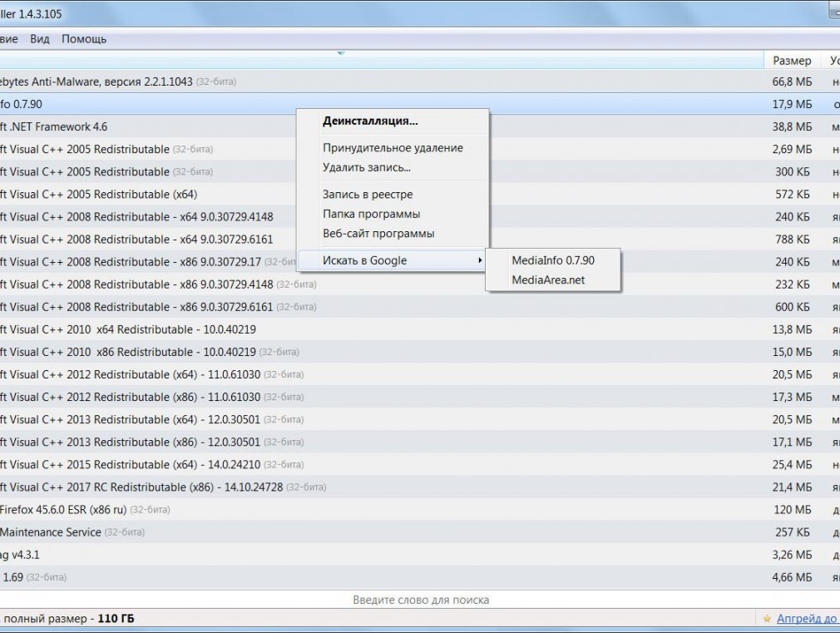Image resolution: width=840 pixels, height=633 pixels.
Task: Focus the Введите слово для поиска field
Action: 421,600
